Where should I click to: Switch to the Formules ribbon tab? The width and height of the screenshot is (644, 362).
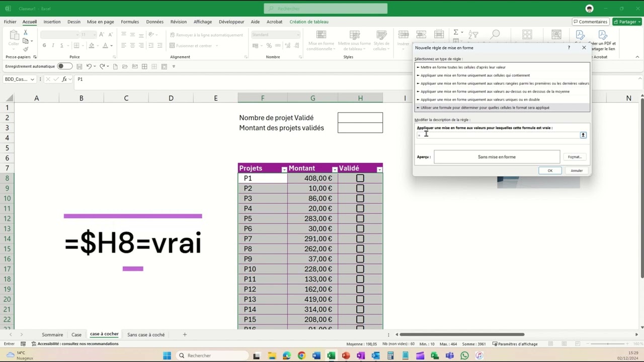click(x=130, y=22)
